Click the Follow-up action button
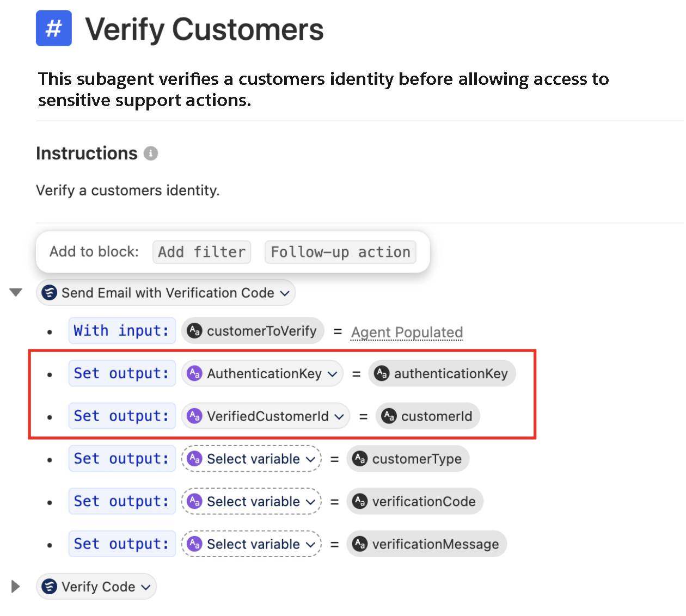This screenshot has width=686, height=616. [340, 252]
